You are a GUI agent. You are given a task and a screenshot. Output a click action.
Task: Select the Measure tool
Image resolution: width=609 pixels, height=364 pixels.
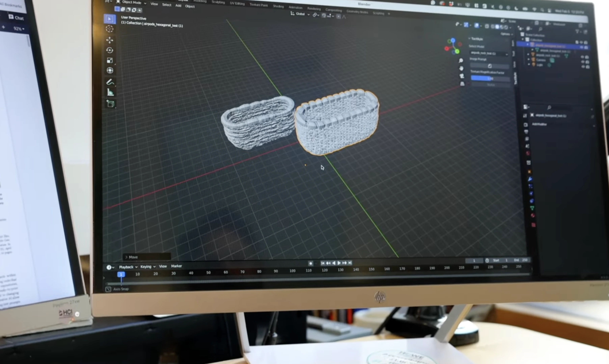(111, 93)
